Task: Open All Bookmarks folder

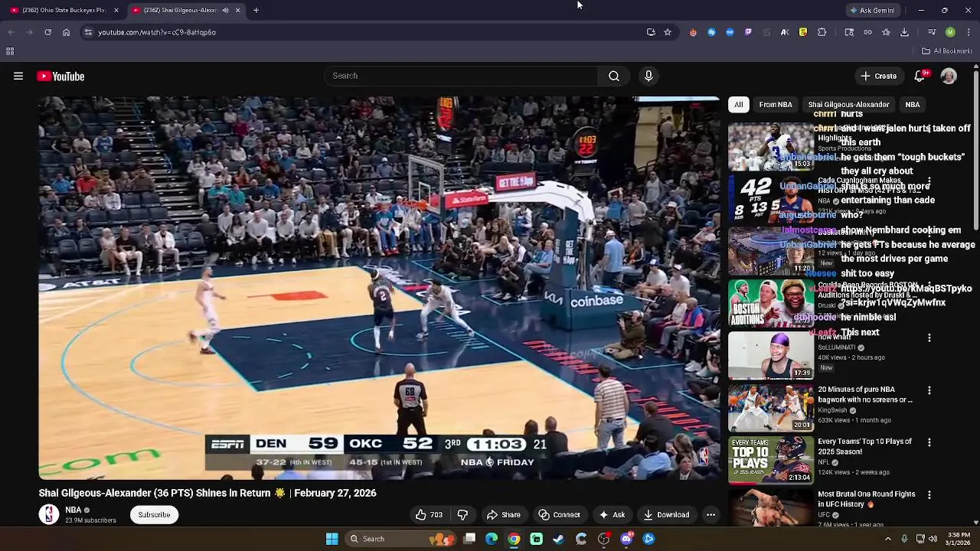Action: pos(946,51)
